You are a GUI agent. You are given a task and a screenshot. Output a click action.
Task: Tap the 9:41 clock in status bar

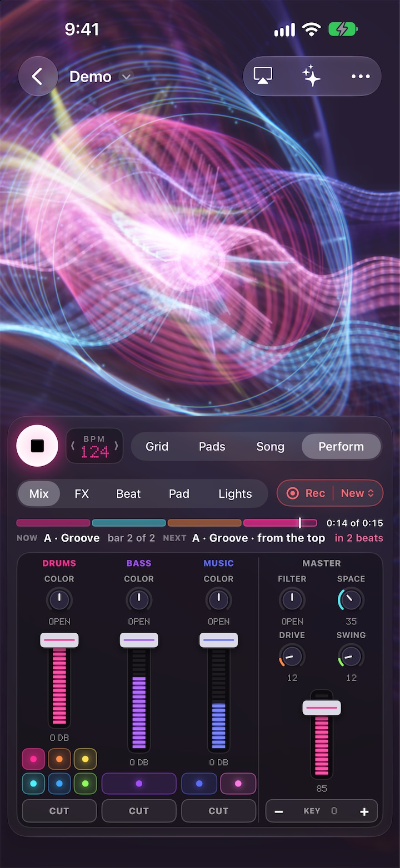82,29
